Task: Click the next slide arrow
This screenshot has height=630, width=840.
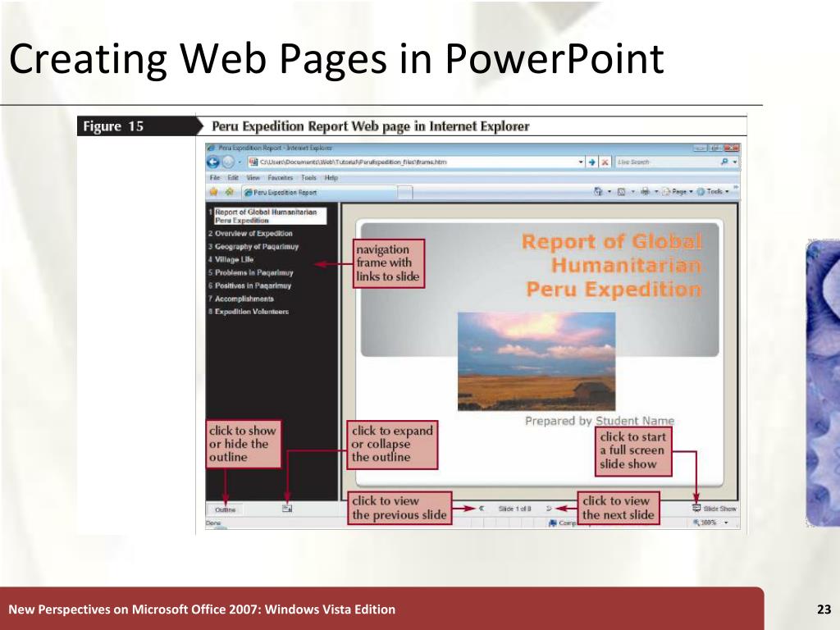Action: [x=549, y=509]
